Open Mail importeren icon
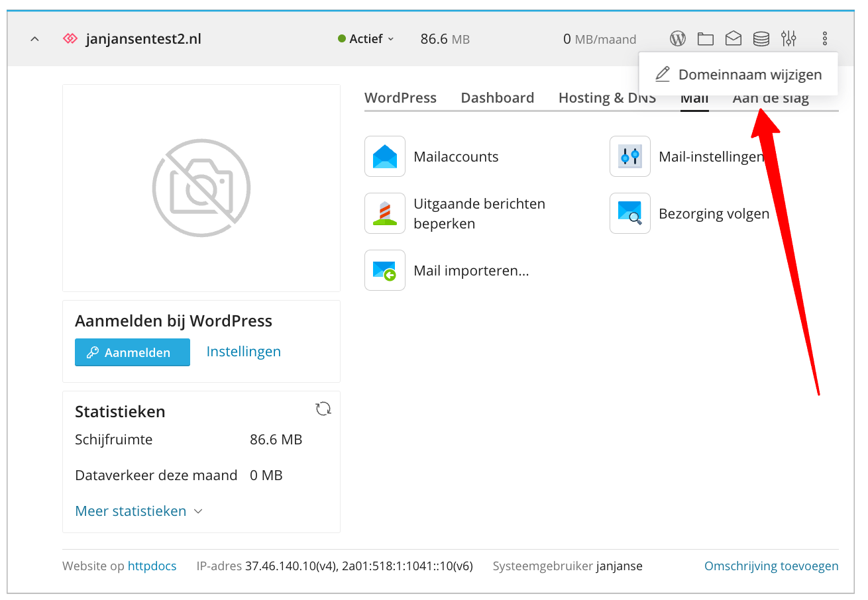This screenshot has width=868, height=600. (x=385, y=271)
